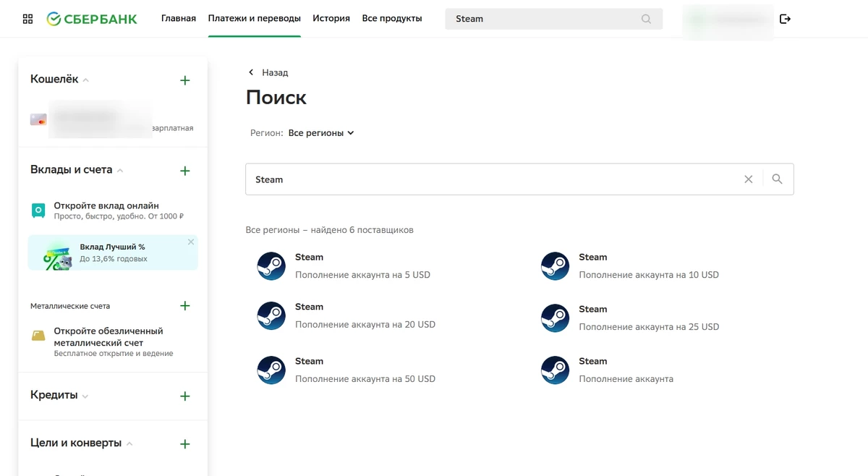Click the Sberbank logo

(91, 19)
